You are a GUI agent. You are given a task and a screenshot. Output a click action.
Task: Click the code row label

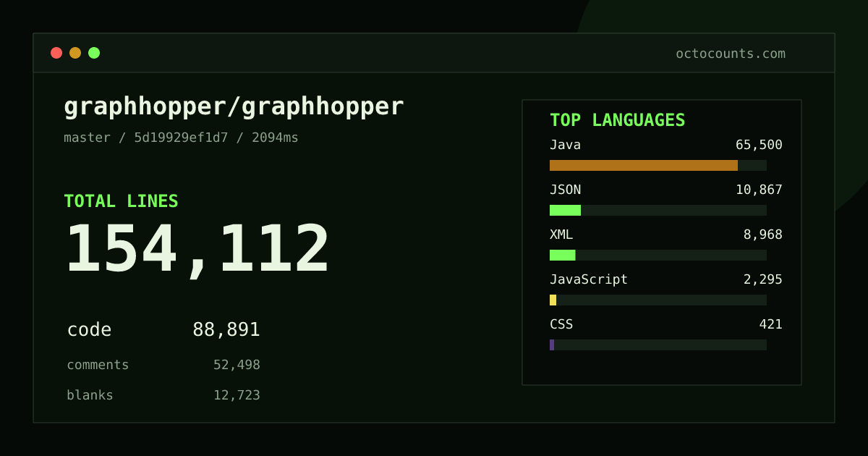[x=89, y=329]
